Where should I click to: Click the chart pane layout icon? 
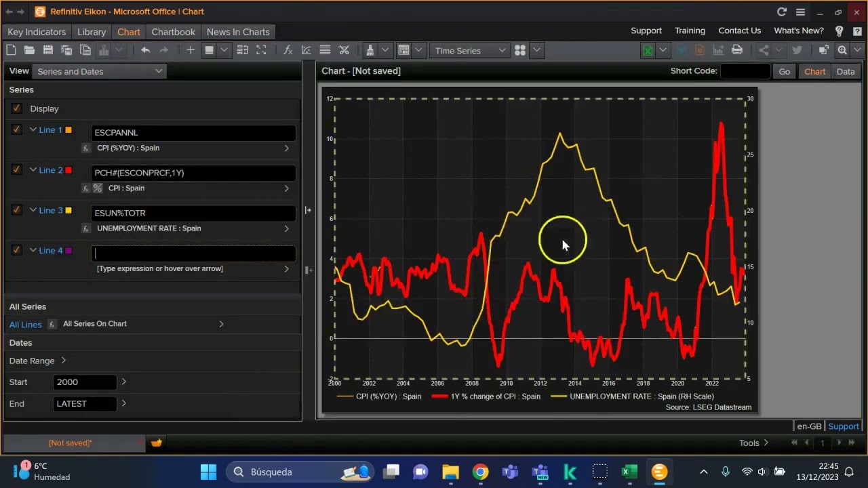(242, 50)
